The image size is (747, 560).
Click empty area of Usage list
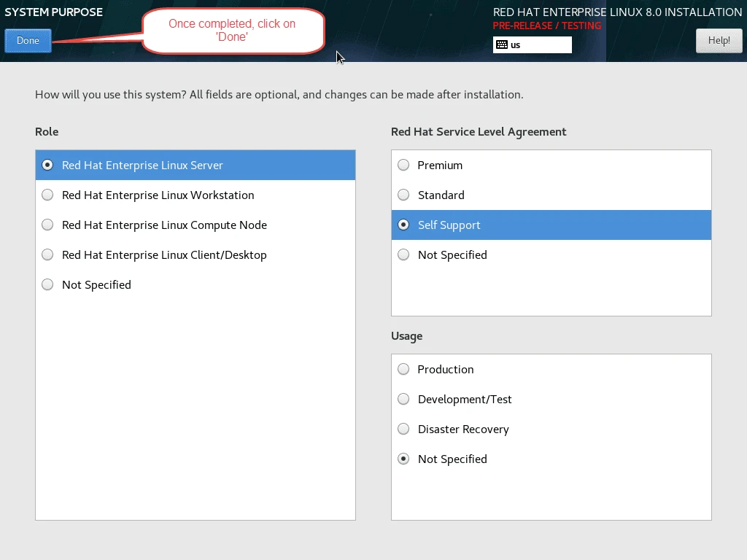pyautogui.click(x=551, y=496)
